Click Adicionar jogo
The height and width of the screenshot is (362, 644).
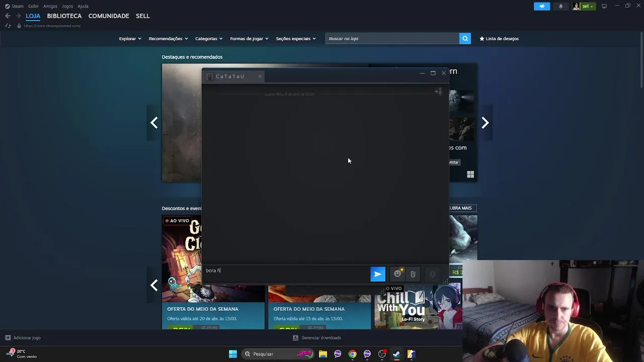pos(23,338)
